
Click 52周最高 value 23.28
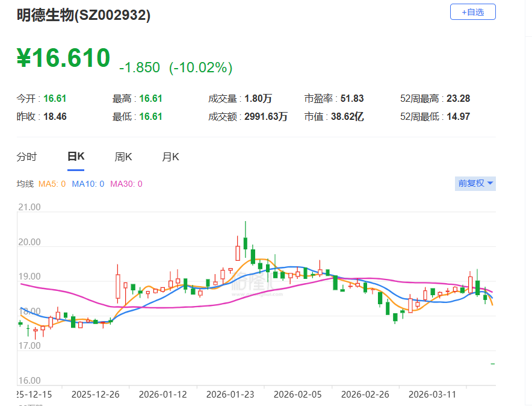(x=459, y=99)
